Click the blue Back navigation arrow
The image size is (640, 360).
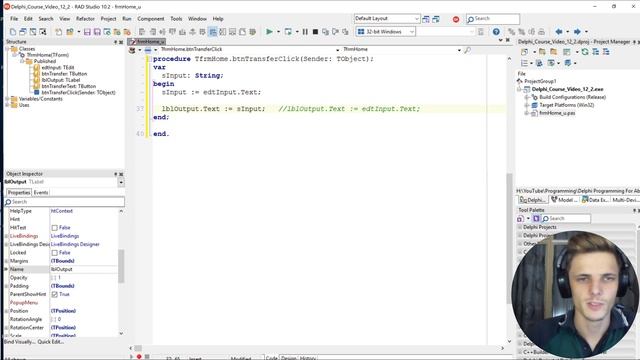click(x=559, y=31)
